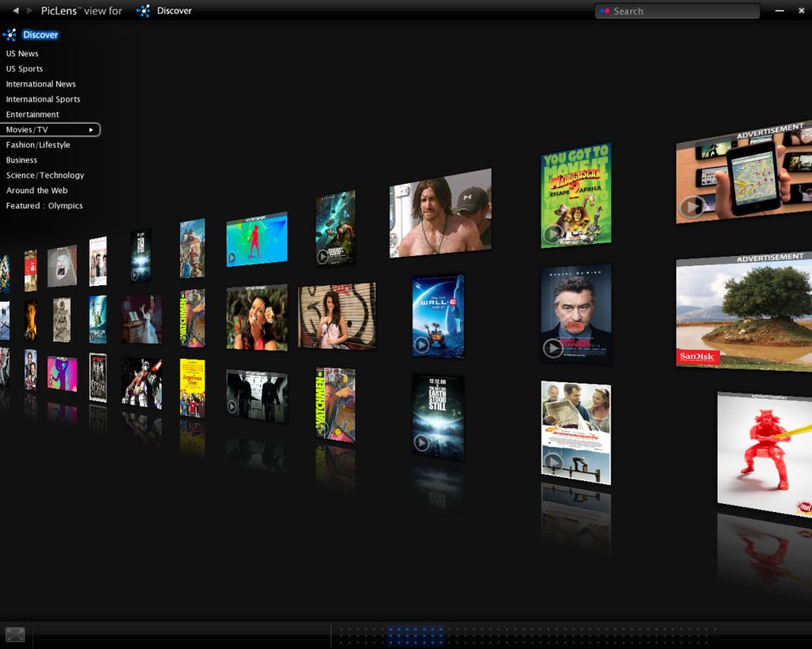This screenshot has height=649, width=812.
Task: Choose Entertainment category
Action: (x=33, y=114)
